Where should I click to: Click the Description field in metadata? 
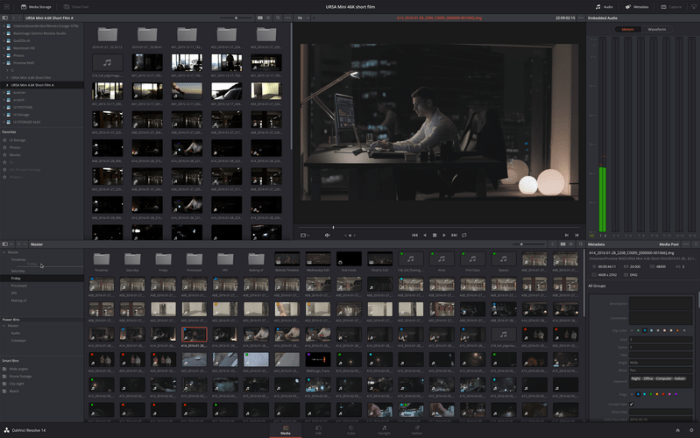[661, 303]
